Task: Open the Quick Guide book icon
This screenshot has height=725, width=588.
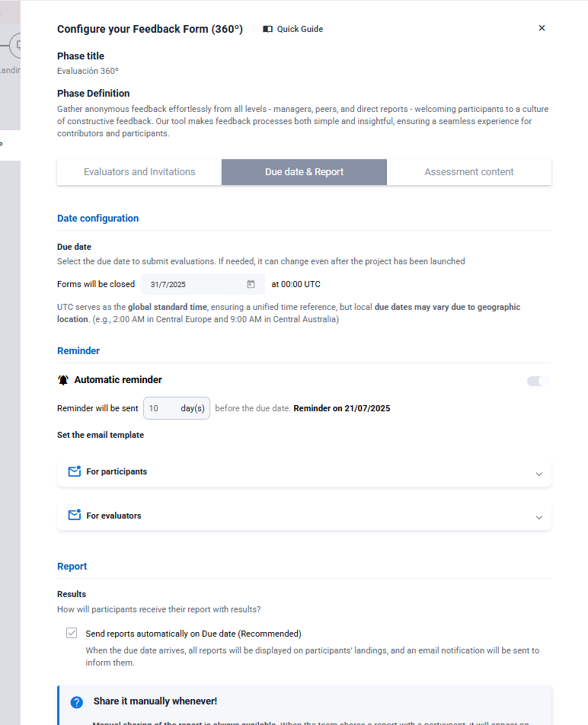Action: tap(268, 29)
